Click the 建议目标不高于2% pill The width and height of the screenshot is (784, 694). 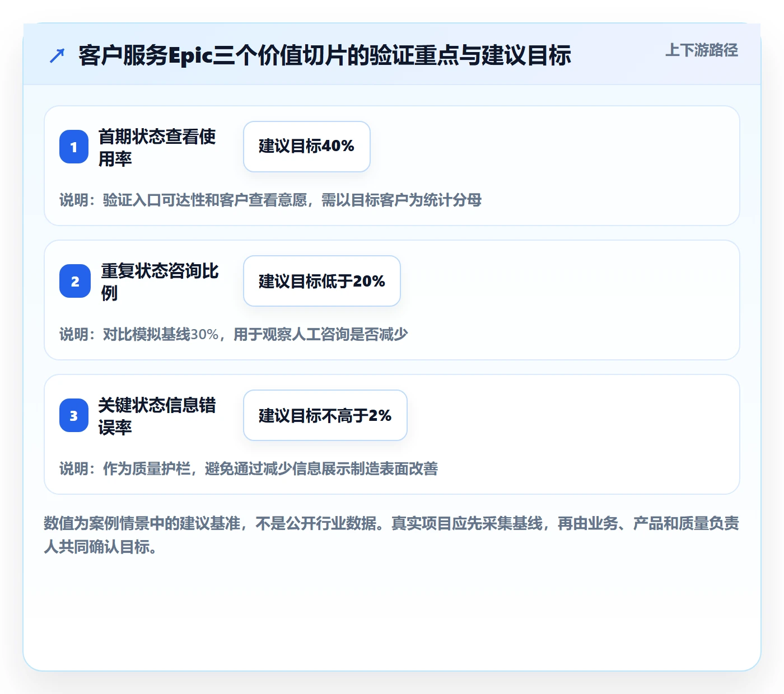[x=325, y=415]
